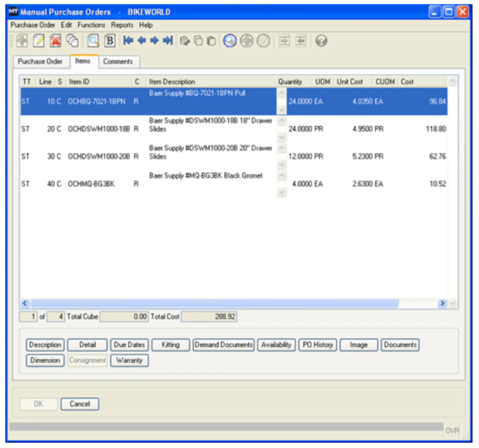Open the Reports menu

click(x=121, y=25)
